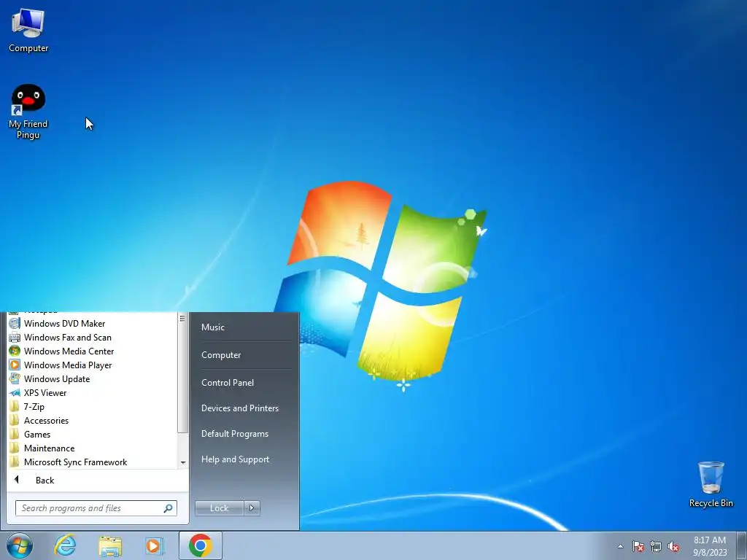Click the programs list scrollbar thumb

183,373
